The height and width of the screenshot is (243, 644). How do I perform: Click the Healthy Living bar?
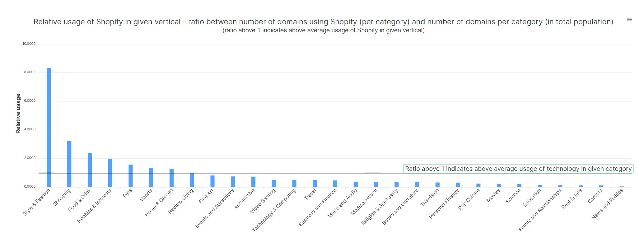[192, 180]
